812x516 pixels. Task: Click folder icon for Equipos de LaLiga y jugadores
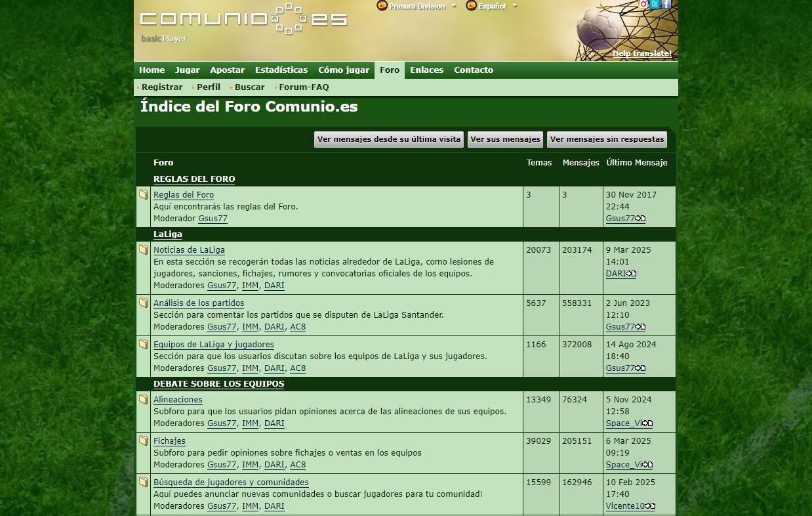tap(143, 344)
